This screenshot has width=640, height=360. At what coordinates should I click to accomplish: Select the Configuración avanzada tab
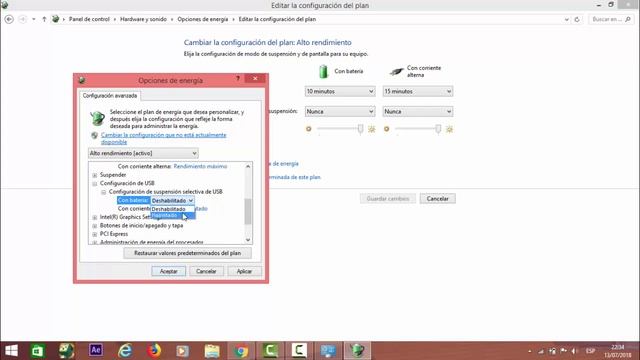pos(110,96)
